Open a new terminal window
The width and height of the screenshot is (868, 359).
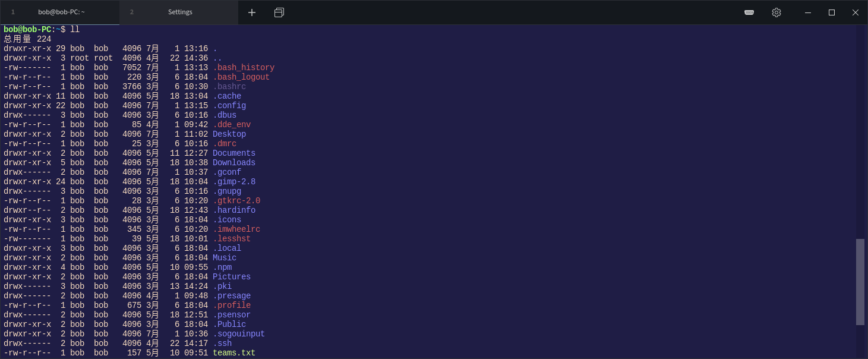(x=279, y=12)
